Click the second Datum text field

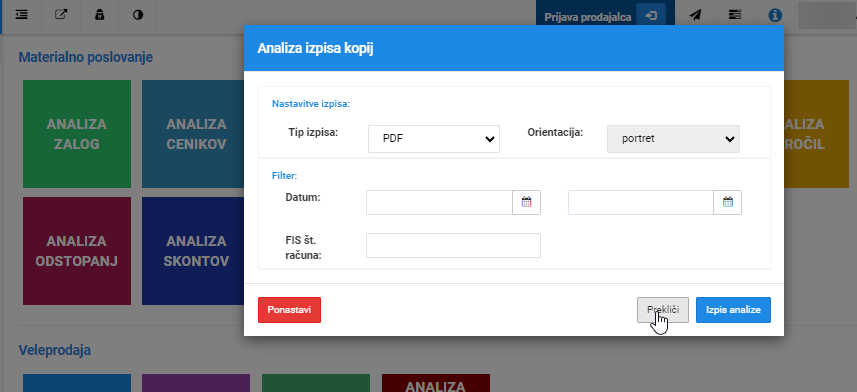(641, 202)
